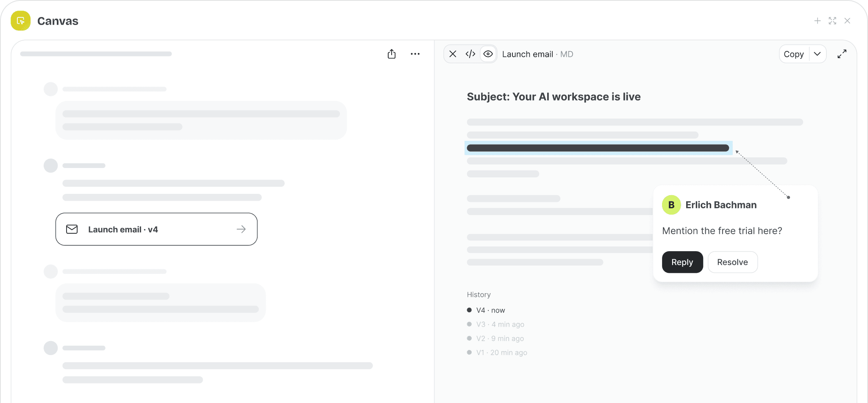Click the share icon in chat panel
The width and height of the screenshot is (868, 403).
392,54
